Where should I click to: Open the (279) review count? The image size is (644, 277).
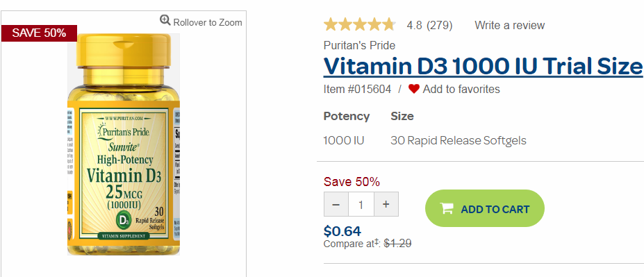(440, 26)
